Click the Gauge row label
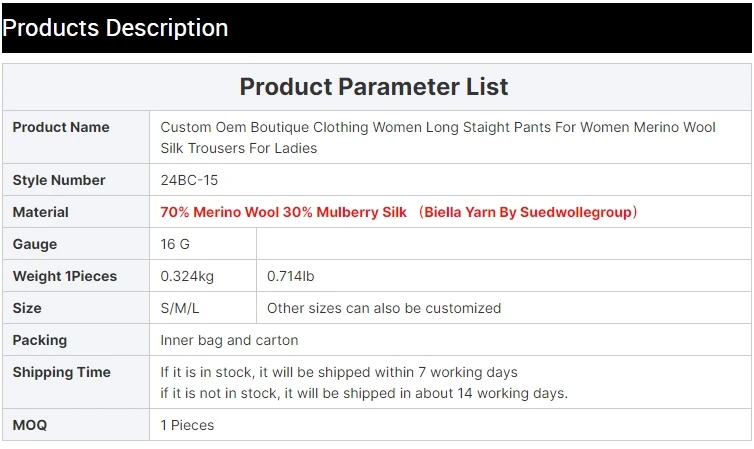 35,244
